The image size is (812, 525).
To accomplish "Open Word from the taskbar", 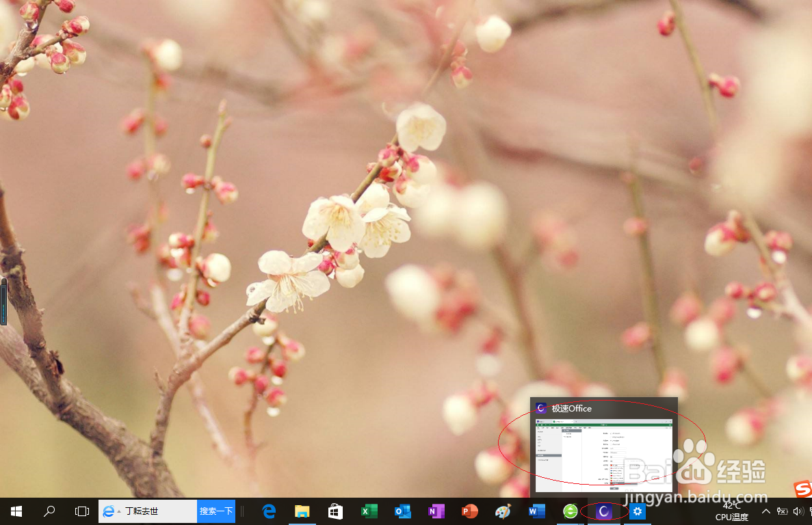I will click(536, 511).
